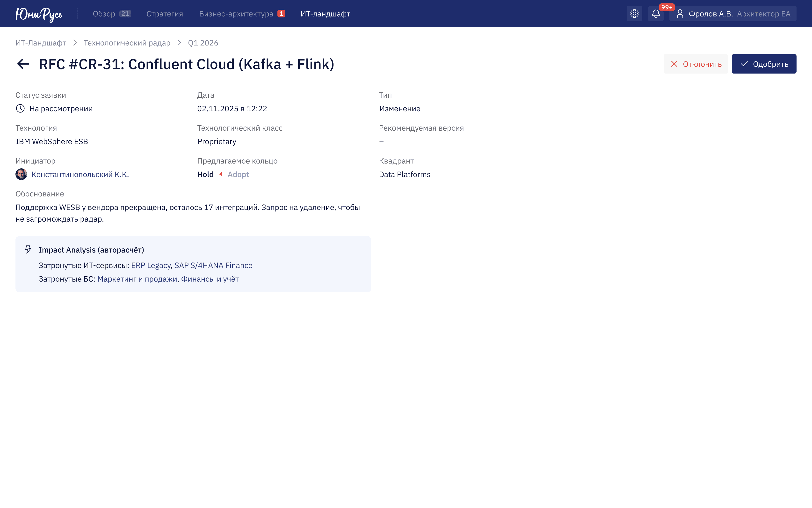
Task: Click the Impact Analysis (авторасчёт) heading
Action: point(91,250)
